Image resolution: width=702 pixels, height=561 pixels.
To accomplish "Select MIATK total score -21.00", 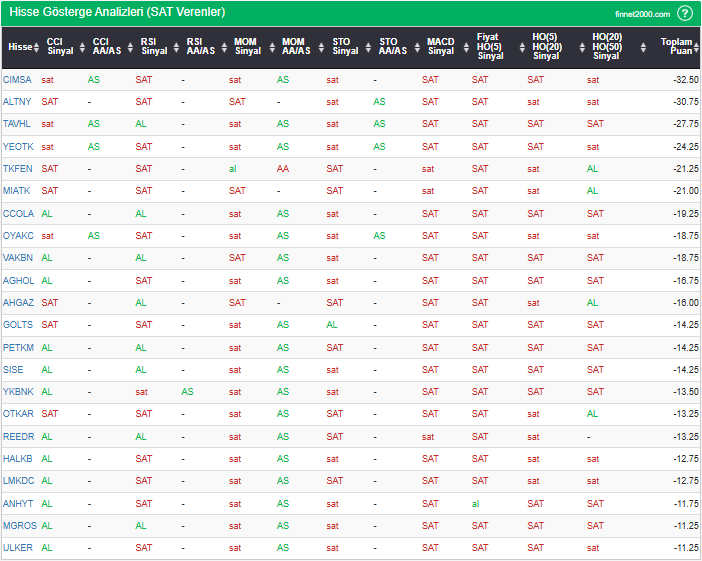I will point(686,190).
